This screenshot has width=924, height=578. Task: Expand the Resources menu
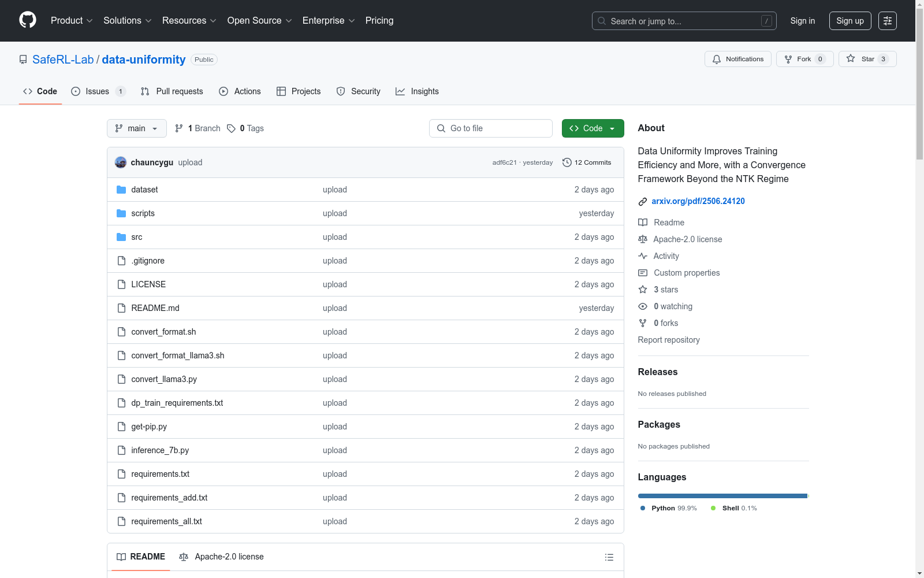click(x=189, y=21)
